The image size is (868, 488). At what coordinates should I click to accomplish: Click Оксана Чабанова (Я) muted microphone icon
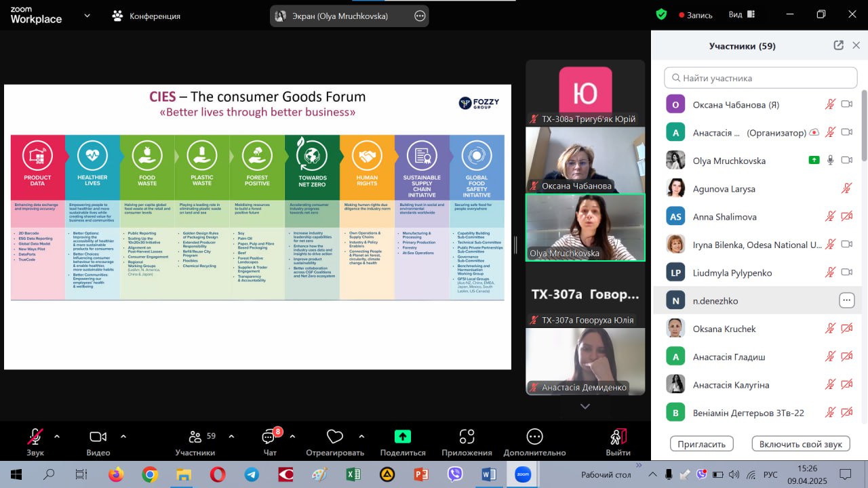[829, 104]
